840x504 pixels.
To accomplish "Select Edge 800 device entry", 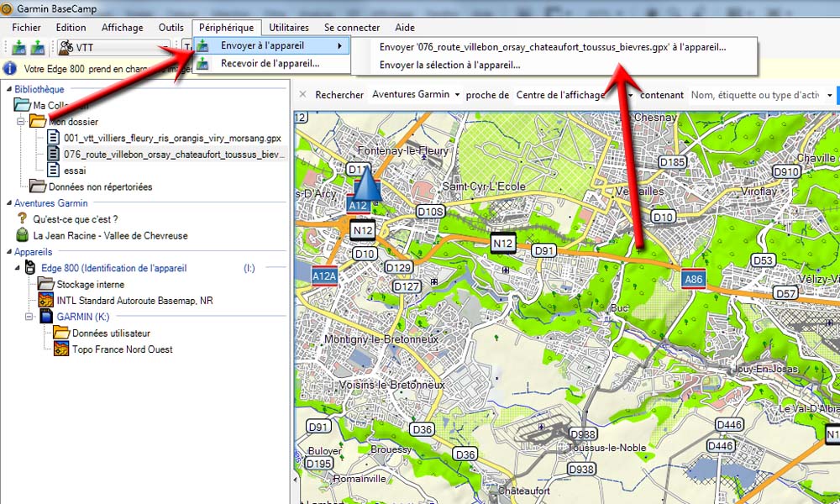I will pos(114,268).
